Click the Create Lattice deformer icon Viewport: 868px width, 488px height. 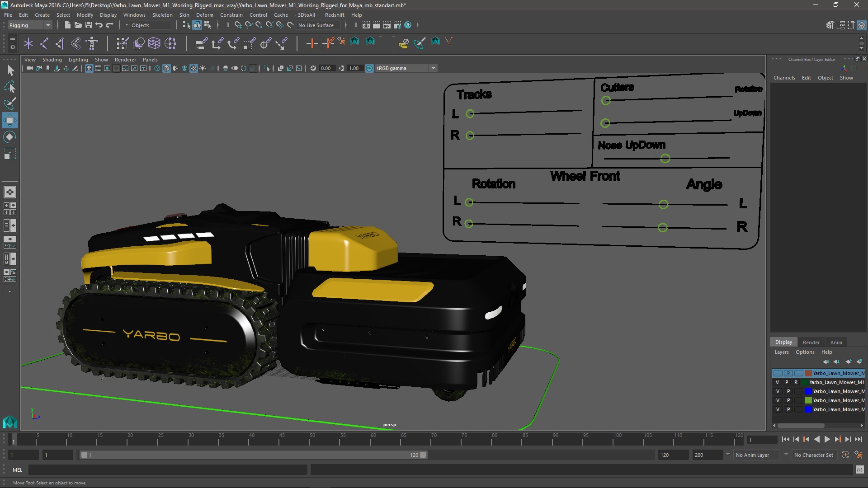(154, 43)
